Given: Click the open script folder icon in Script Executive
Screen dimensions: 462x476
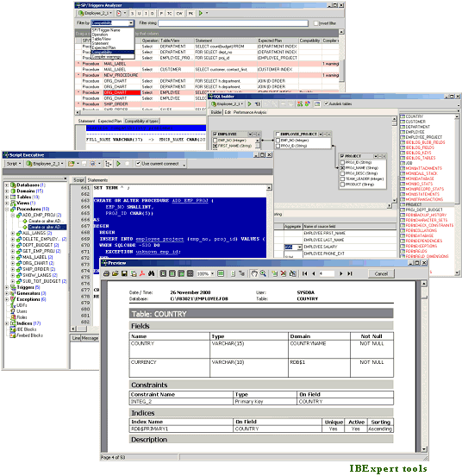Looking at the screenshot, I should point(71,164).
